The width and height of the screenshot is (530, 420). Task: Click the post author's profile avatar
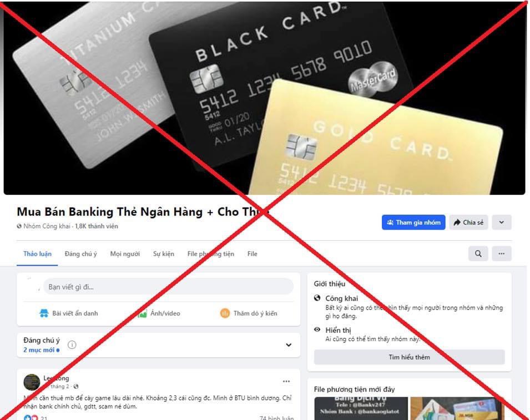point(32,382)
